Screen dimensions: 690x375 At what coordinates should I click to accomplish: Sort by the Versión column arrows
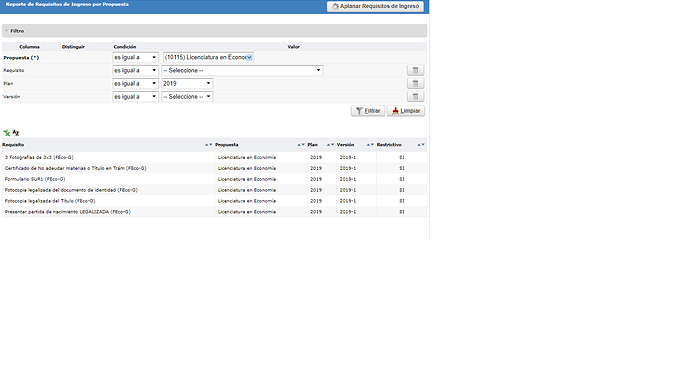click(371, 145)
